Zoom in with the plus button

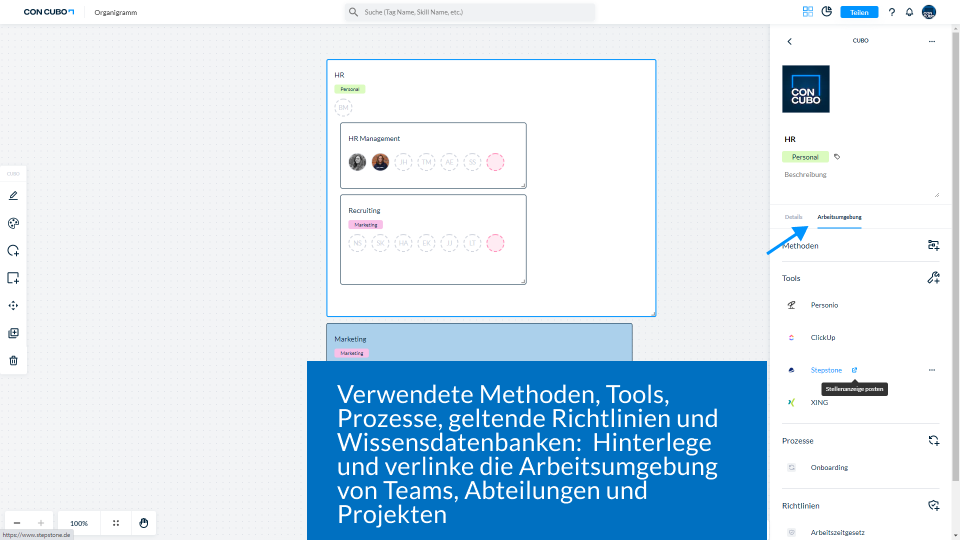41,523
